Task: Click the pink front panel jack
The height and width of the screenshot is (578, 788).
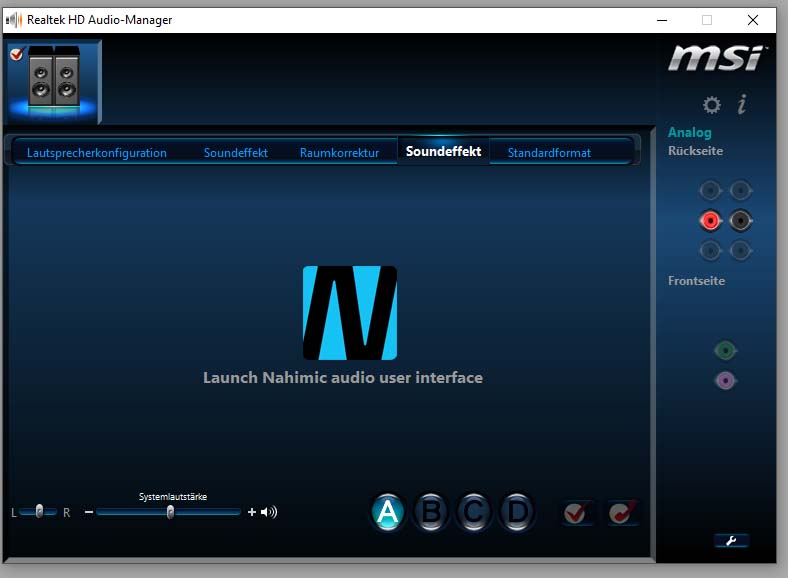Action: coord(725,380)
